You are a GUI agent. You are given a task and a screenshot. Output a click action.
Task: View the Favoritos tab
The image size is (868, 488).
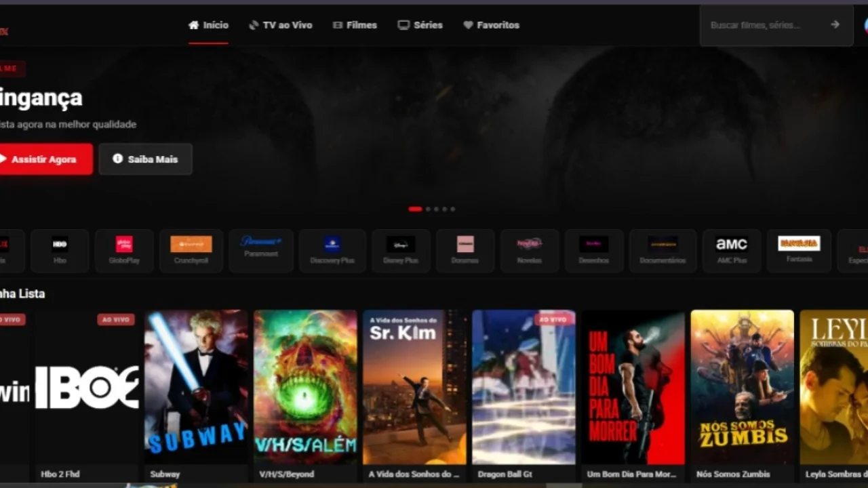pyautogui.click(x=491, y=25)
